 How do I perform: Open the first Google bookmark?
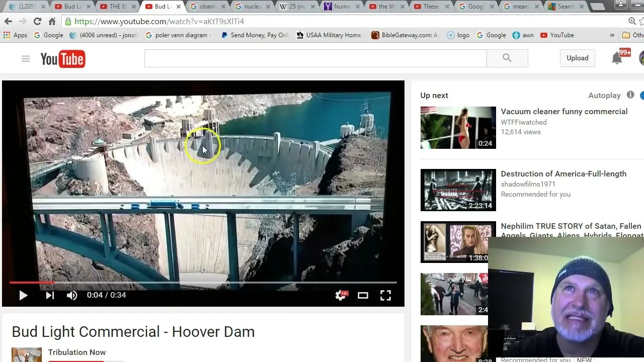pos(48,35)
